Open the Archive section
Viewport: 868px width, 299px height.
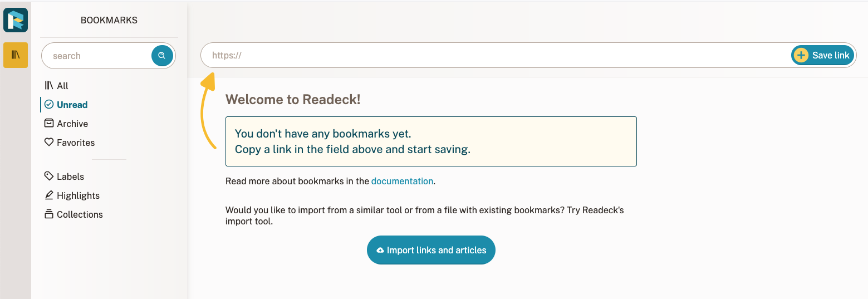pos(66,124)
